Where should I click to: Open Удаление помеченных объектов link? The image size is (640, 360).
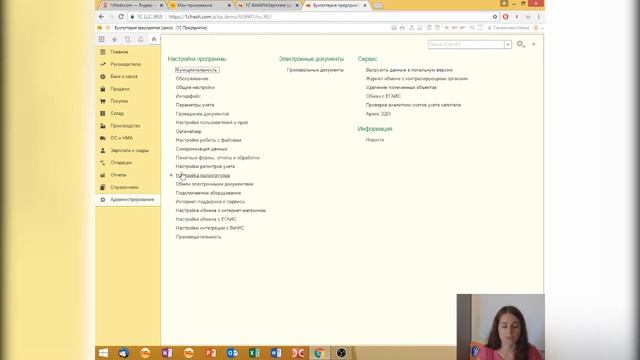pyautogui.click(x=401, y=87)
